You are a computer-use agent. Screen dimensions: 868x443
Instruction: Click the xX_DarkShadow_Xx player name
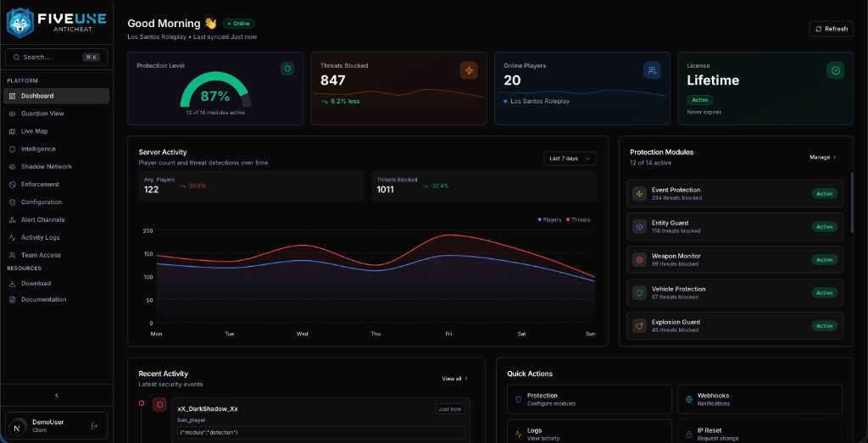click(208, 409)
